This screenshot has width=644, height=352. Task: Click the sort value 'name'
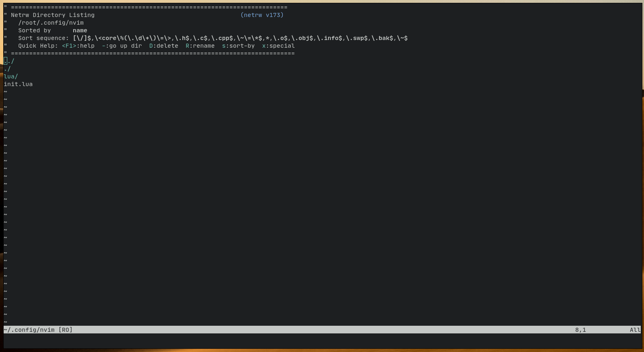(x=80, y=30)
